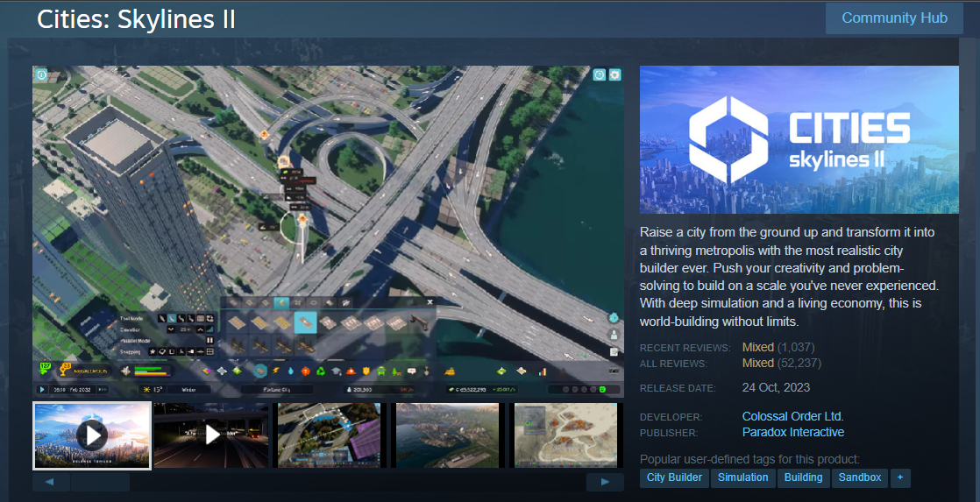Click the Water drop icon in the gameplay video
The width and height of the screenshot is (980, 502).
tap(291, 371)
